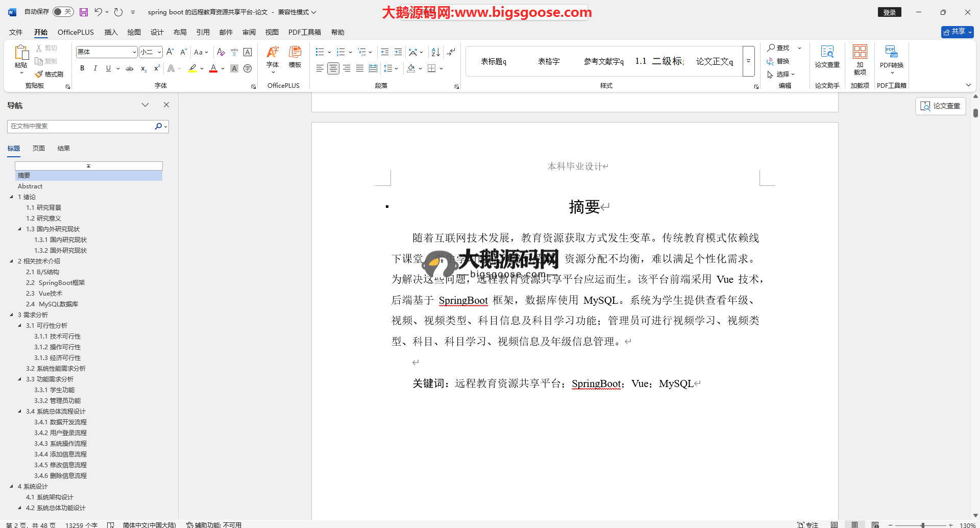Select the center alignment icon

[x=333, y=68]
